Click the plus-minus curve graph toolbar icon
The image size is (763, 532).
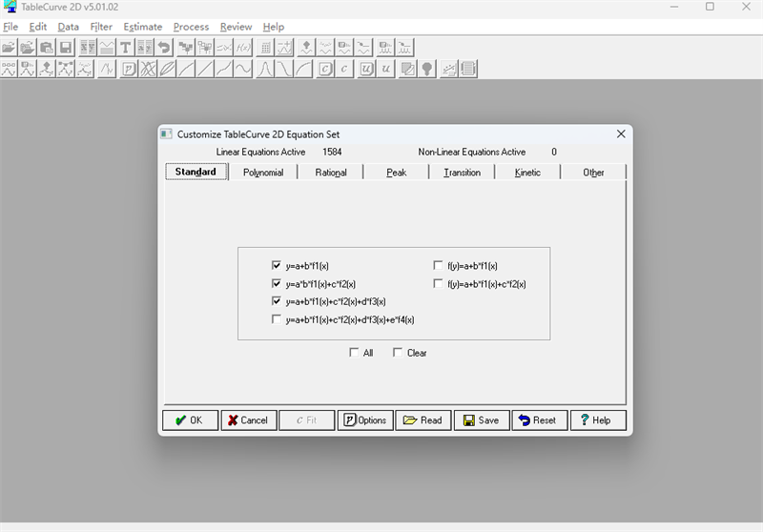tap(284, 48)
